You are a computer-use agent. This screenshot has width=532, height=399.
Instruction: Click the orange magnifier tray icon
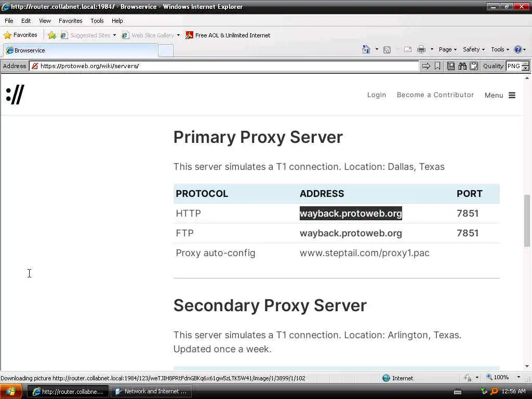(x=495, y=391)
